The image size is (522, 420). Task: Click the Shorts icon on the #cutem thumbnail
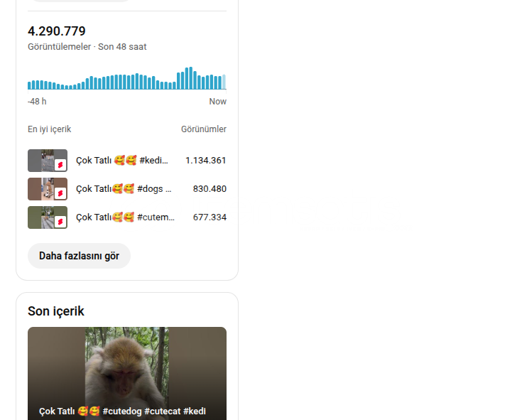click(x=60, y=222)
